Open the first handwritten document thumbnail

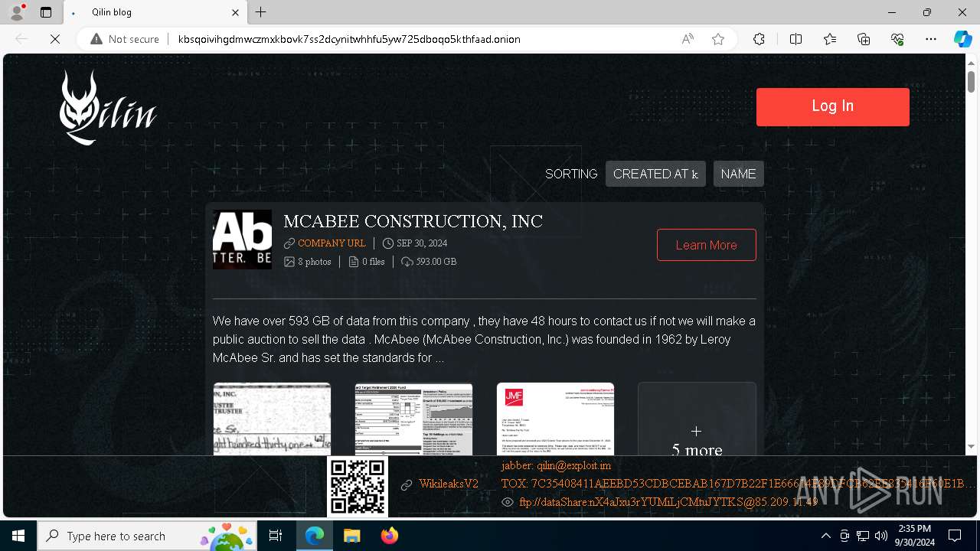coord(272,419)
